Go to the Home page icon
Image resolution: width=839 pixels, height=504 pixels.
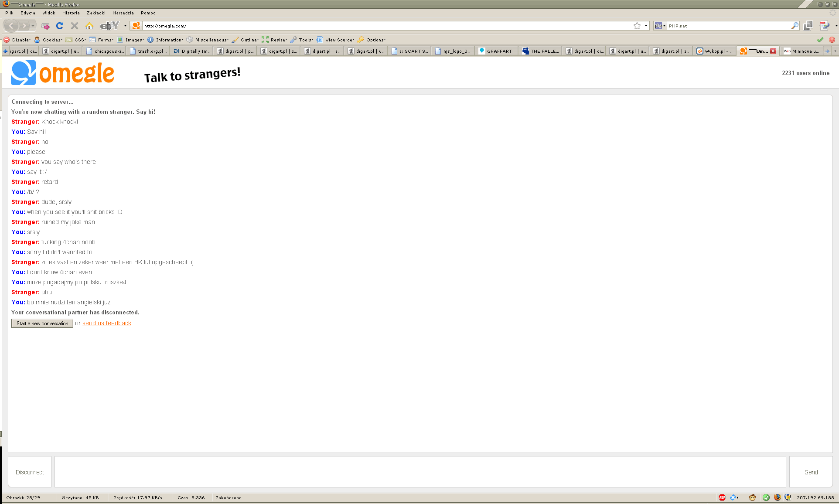pos(89,26)
